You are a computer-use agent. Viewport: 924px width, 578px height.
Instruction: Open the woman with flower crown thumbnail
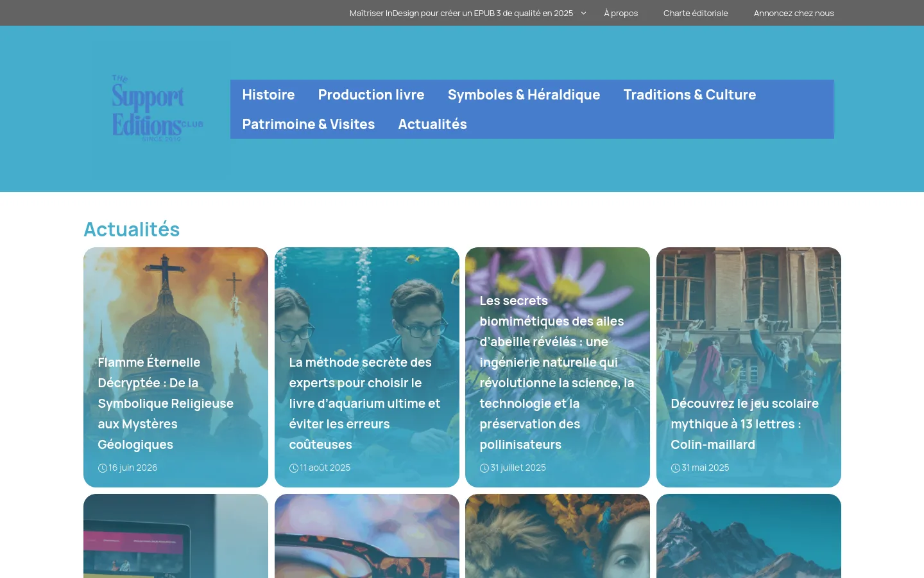point(558,536)
